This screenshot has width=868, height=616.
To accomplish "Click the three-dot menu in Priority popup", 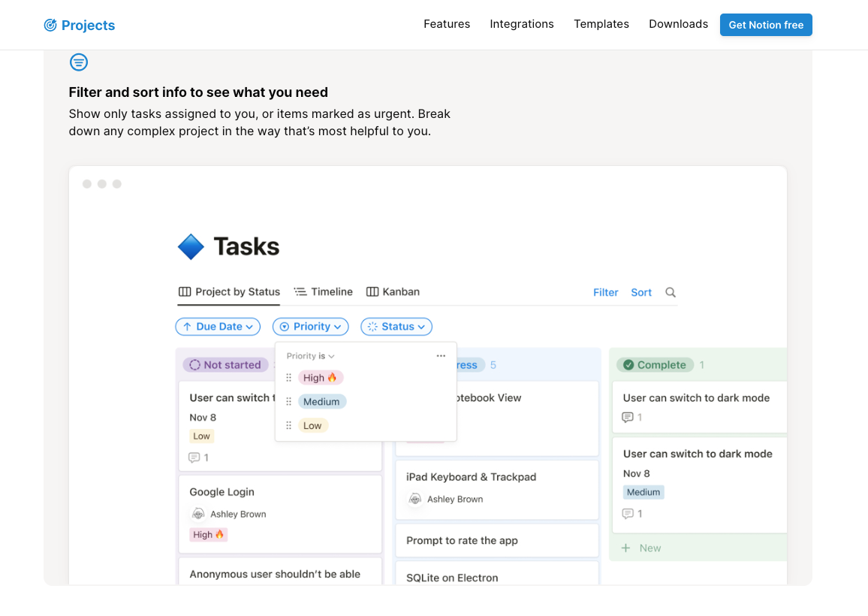I will point(441,356).
